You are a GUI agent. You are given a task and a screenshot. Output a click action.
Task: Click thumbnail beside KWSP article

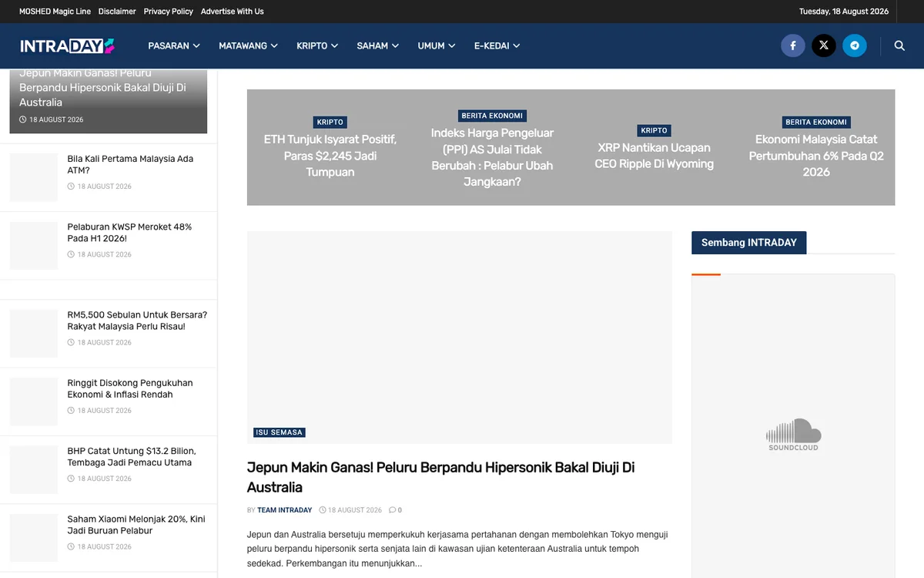[34, 246]
